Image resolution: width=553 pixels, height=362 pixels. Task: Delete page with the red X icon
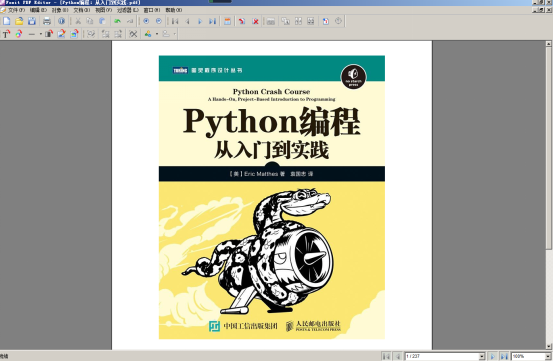pos(255,21)
